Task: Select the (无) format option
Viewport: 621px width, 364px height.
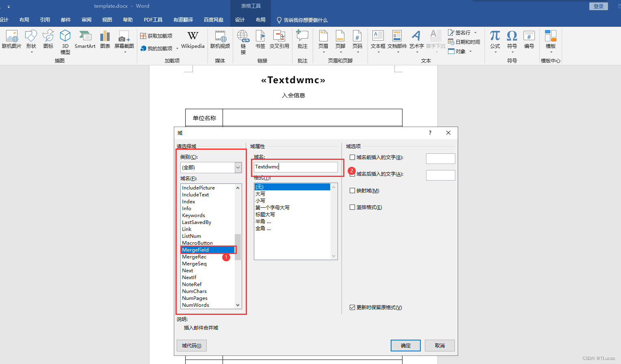Action: pyautogui.click(x=292, y=187)
